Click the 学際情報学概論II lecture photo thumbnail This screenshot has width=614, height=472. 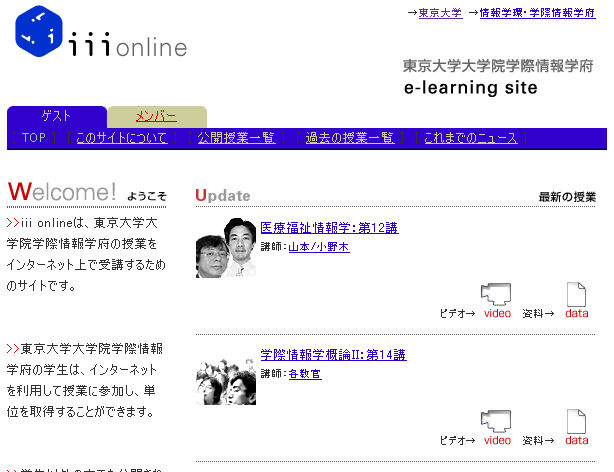[x=226, y=378]
